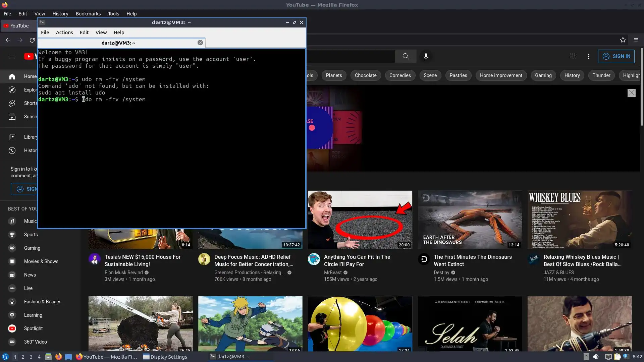Screen dimensions: 644x362
Task: Select the Gaming filter chip
Action: [x=543, y=75]
